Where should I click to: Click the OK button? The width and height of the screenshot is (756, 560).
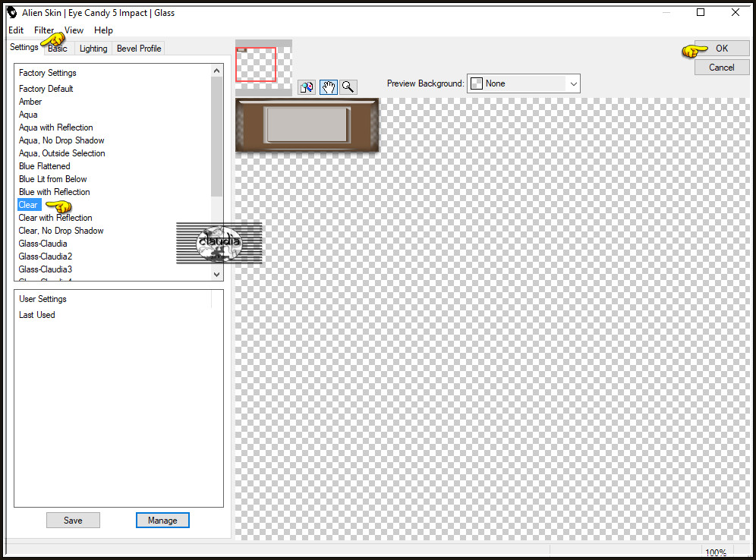(722, 49)
